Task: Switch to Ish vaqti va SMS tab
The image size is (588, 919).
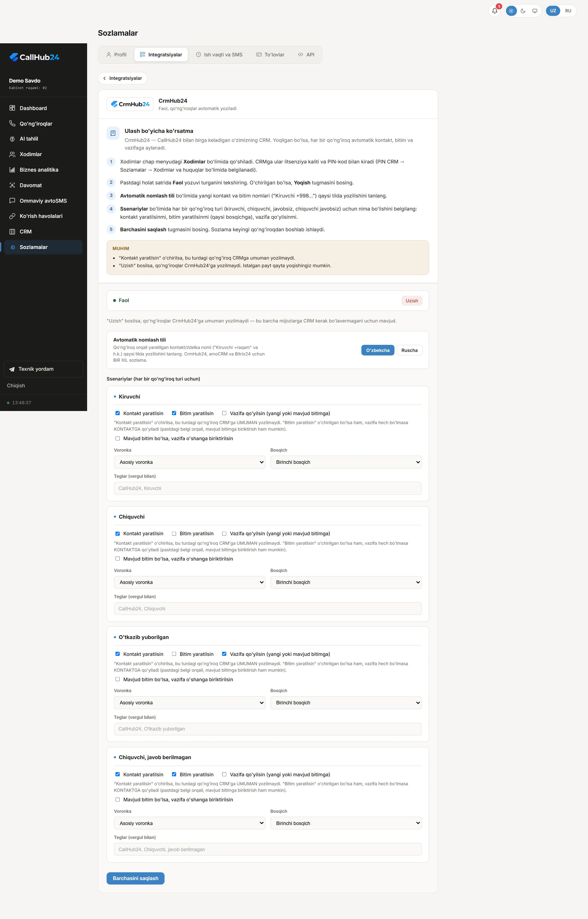Action: 219,55
